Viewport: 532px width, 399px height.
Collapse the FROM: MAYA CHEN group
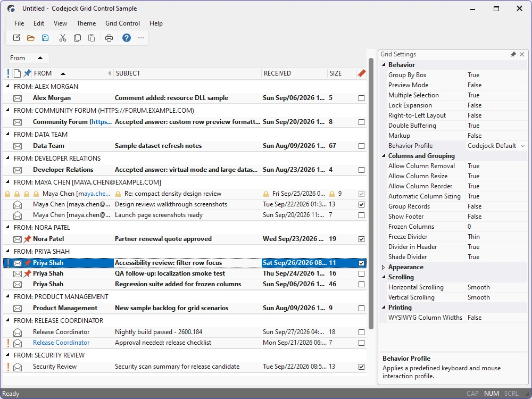8,182
